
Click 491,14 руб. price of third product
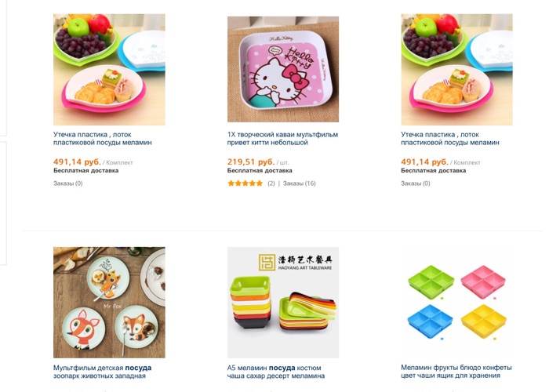pyautogui.click(x=424, y=162)
